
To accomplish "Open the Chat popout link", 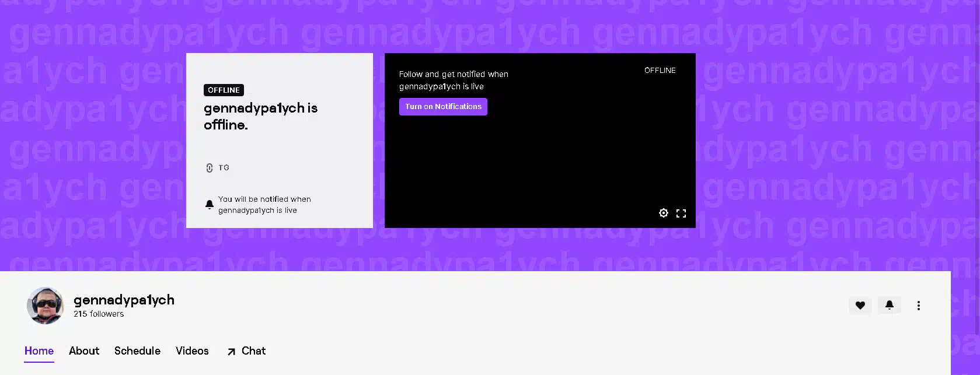I will pyautogui.click(x=246, y=351).
